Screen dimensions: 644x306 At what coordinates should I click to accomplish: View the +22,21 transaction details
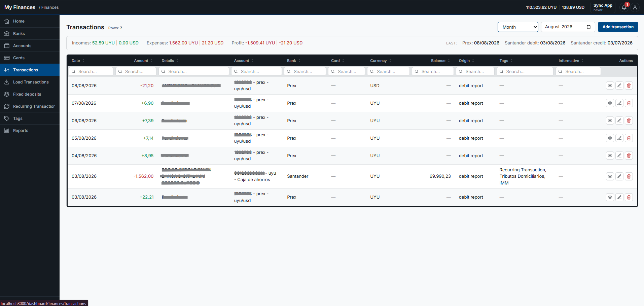click(610, 197)
